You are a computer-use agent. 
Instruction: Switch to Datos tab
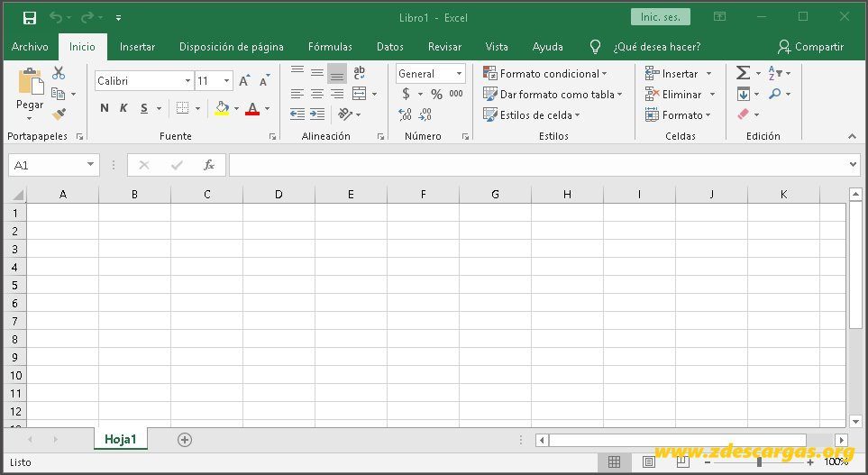click(x=389, y=47)
